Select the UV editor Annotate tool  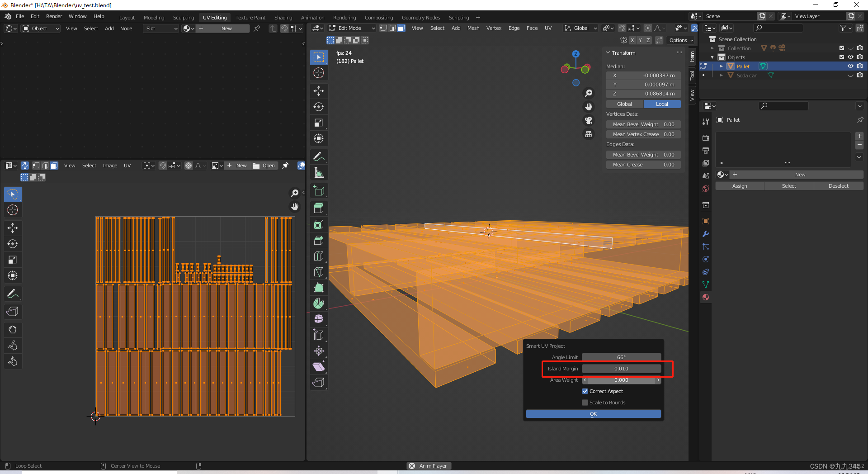pos(13,294)
